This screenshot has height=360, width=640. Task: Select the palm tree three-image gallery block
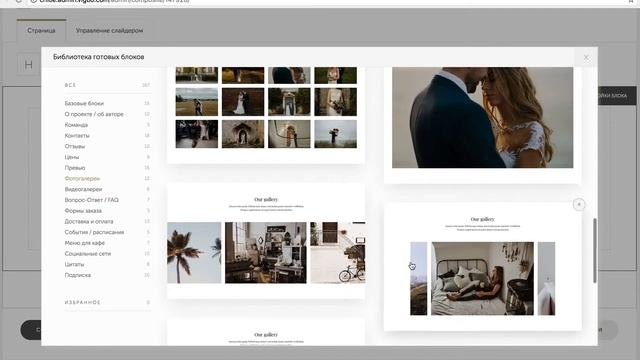tap(266, 241)
